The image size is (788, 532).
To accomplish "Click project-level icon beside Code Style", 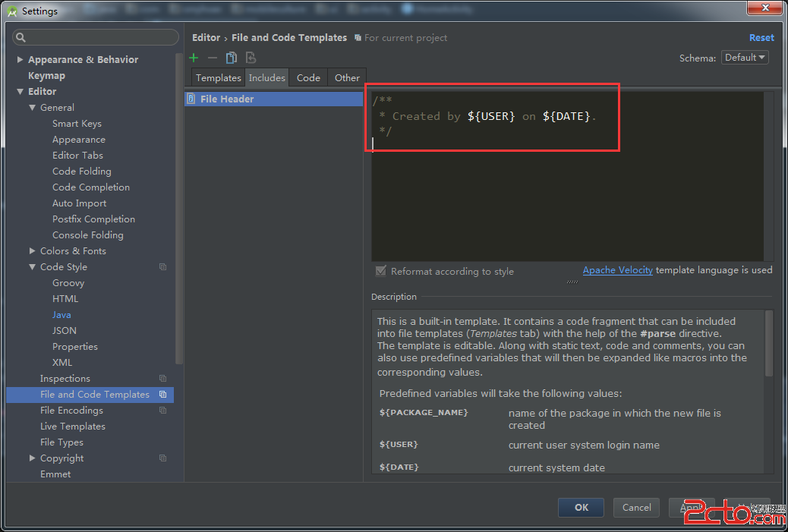I will coord(162,266).
